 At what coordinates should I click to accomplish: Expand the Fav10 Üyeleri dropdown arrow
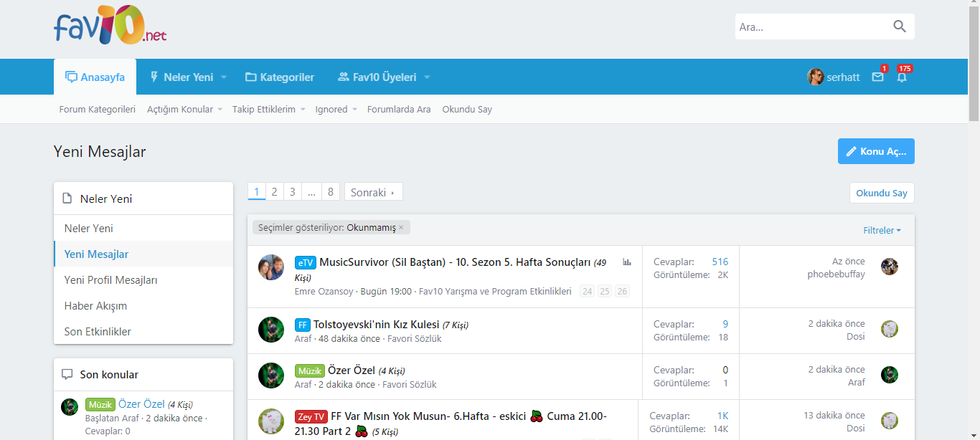tap(427, 77)
